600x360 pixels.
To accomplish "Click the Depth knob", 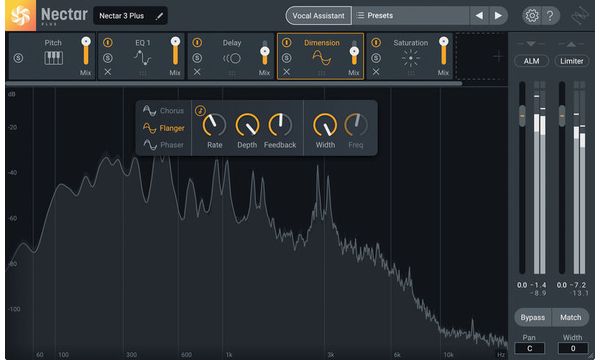I will point(247,125).
